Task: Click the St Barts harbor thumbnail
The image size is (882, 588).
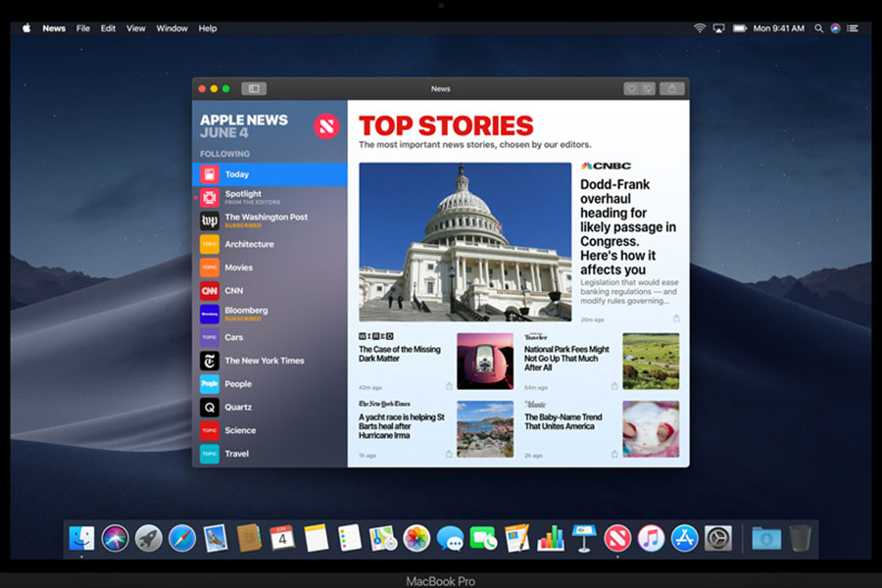Action: [x=485, y=429]
